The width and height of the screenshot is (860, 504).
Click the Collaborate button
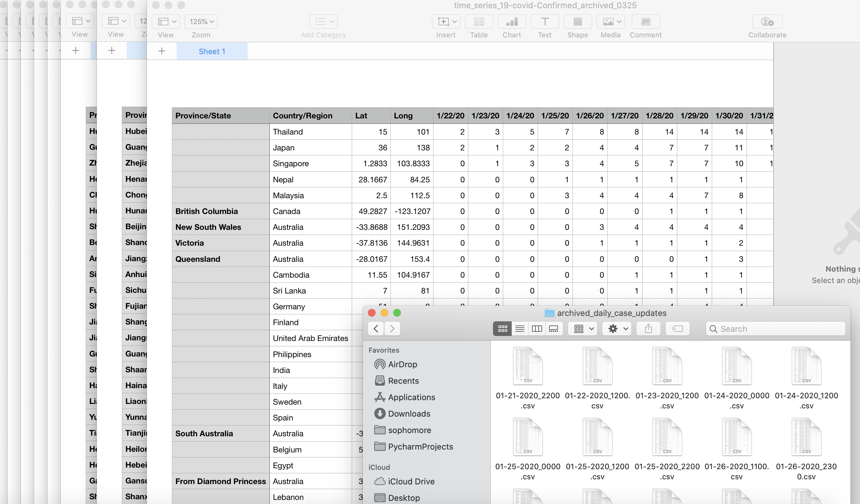point(767,22)
